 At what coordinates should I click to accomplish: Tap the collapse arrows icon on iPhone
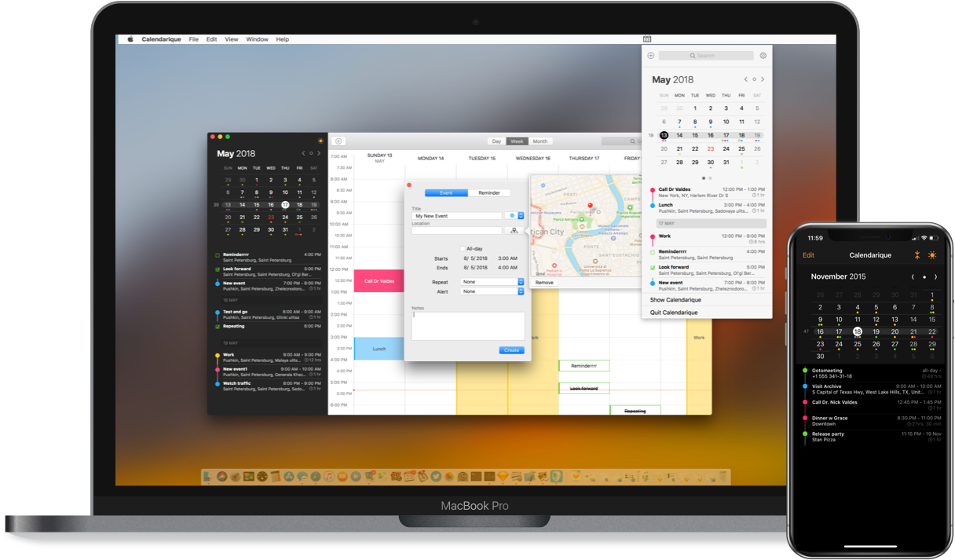tap(917, 255)
